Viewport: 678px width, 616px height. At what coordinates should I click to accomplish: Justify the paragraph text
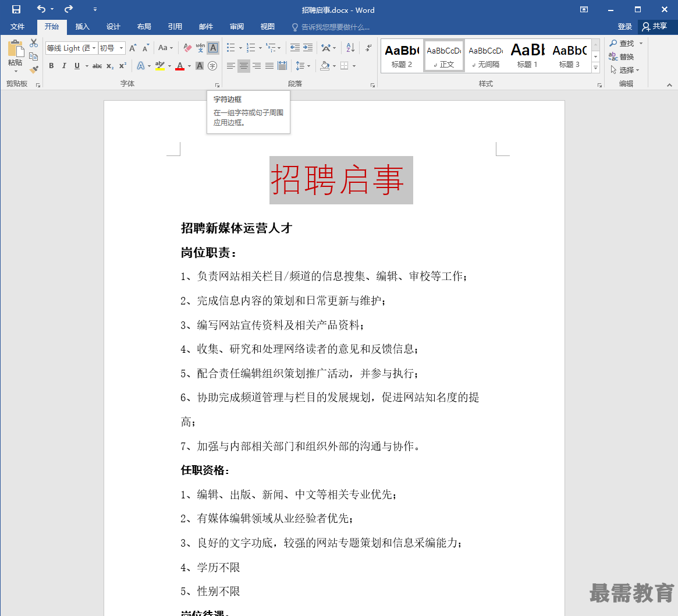coord(269,66)
